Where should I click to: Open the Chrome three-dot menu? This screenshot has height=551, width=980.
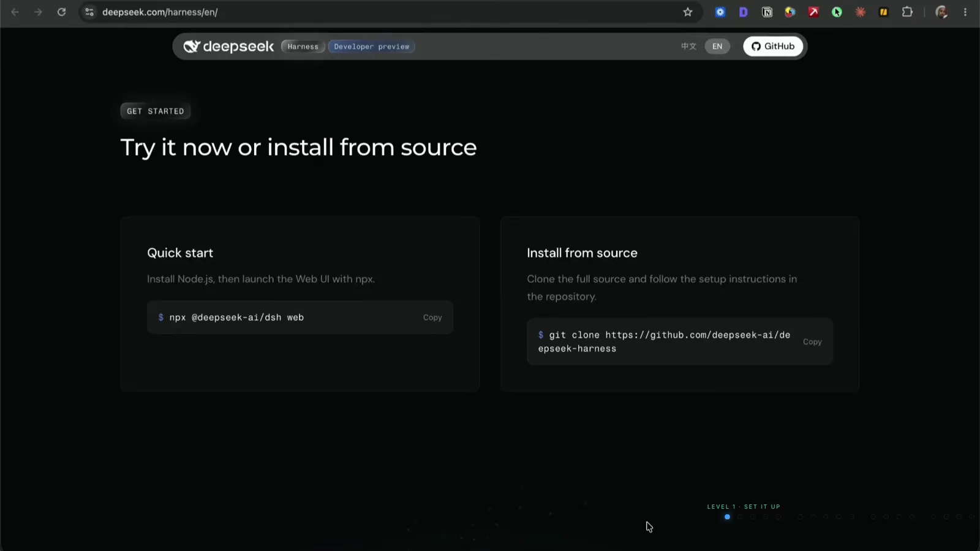coord(965,12)
